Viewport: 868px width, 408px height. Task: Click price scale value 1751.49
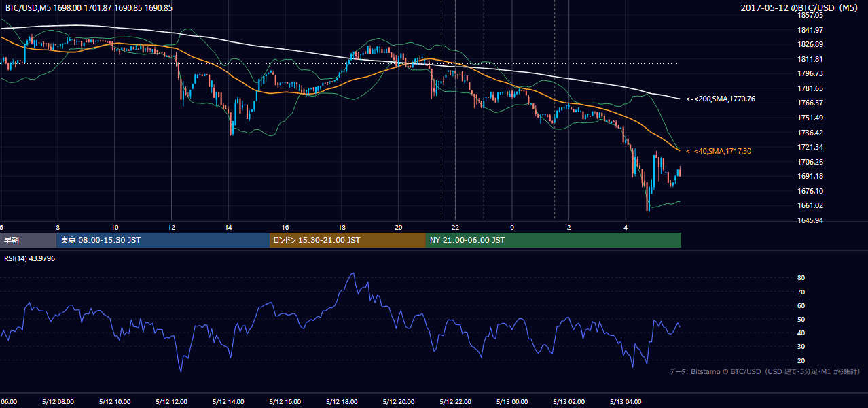[810, 118]
